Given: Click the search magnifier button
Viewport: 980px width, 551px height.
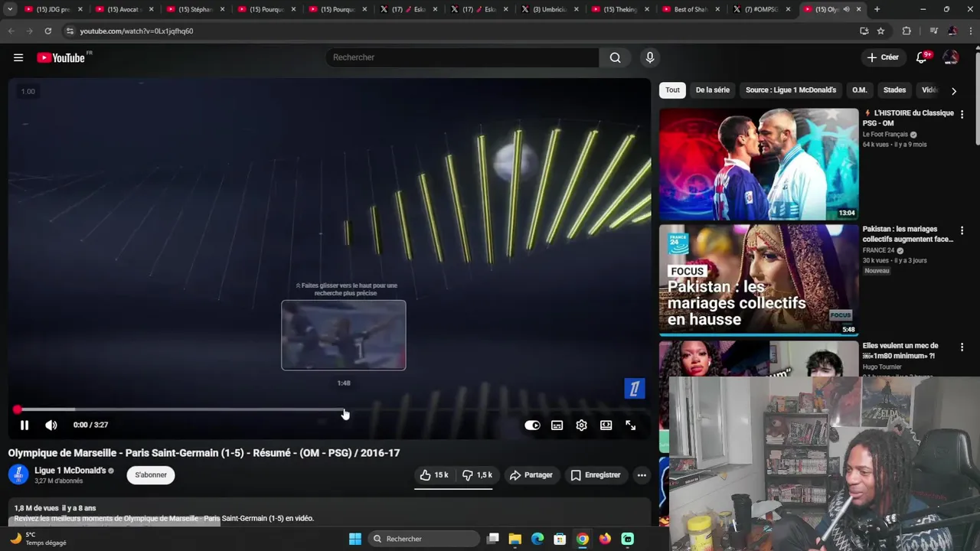Looking at the screenshot, I should [615, 57].
